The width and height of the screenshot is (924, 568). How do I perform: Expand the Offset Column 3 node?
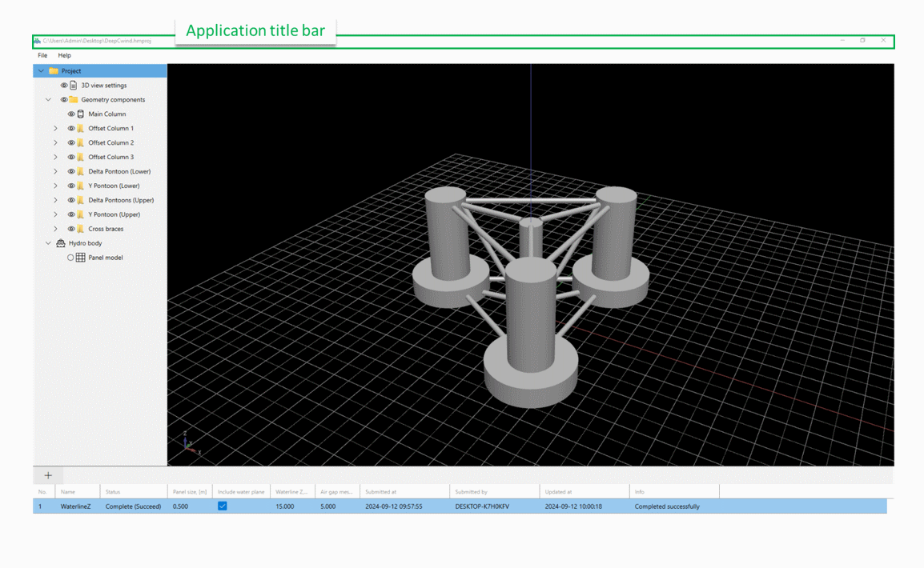pyautogui.click(x=55, y=157)
